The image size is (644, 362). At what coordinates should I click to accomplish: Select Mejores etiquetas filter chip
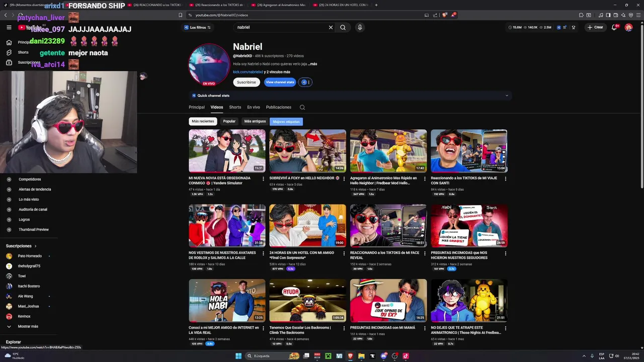tap(286, 121)
